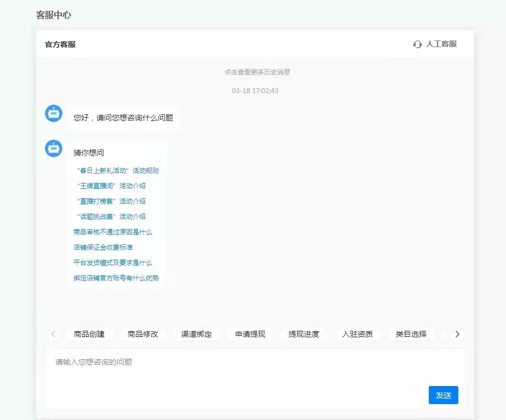Select the 商品创建 quick topic
506x420 pixels.
[x=89, y=334]
